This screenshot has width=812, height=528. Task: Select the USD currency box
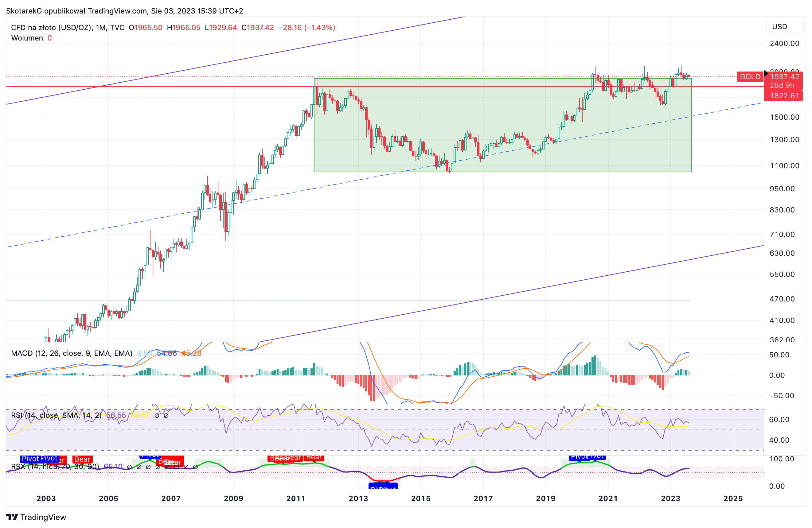(x=785, y=27)
